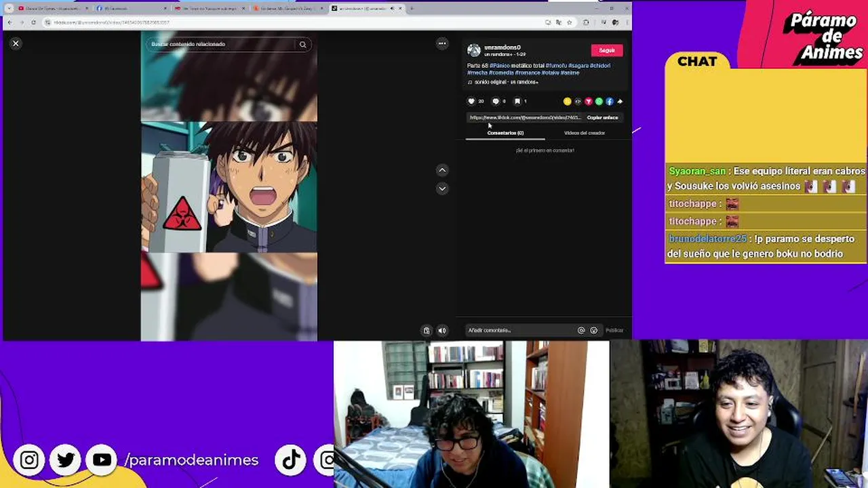Go to previous video with up chevron
868x488 pixels.
pyautogui.click(x=442, y=170)
